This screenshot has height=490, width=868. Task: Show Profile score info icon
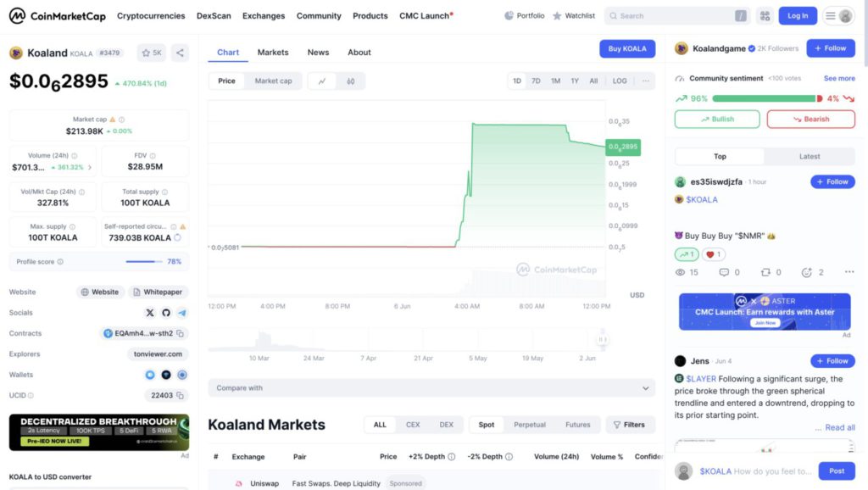[60, 261]
